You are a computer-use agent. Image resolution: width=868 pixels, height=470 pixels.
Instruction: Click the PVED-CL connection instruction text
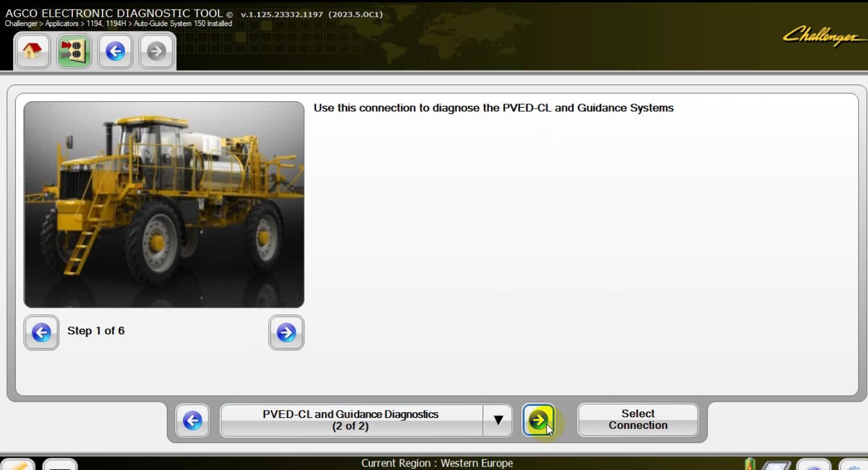tap(493, 108)
